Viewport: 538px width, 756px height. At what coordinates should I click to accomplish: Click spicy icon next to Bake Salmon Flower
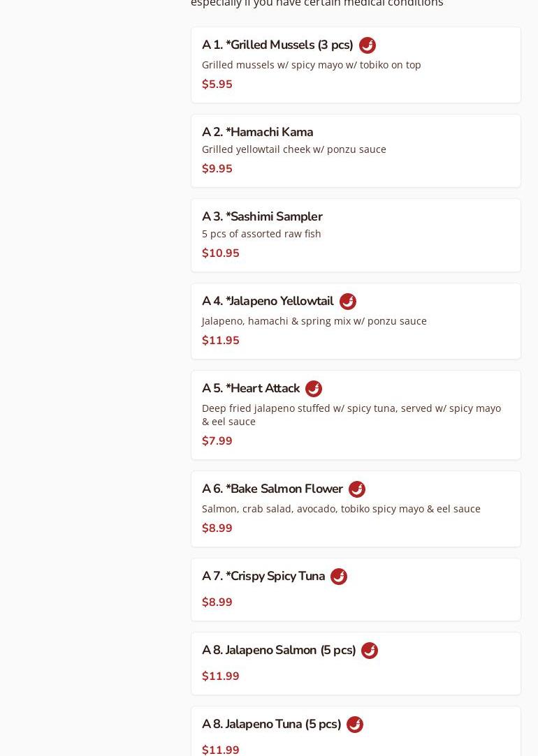point(356,489)
